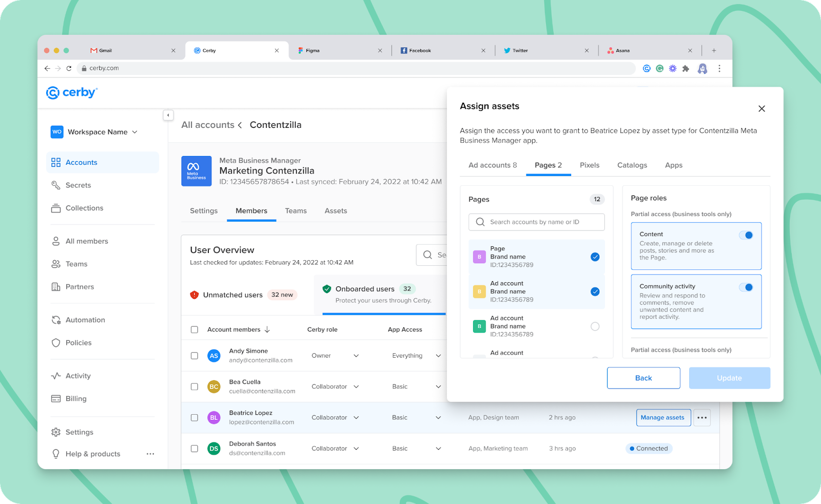Toggle the Community activity switch

coord(746,287)
